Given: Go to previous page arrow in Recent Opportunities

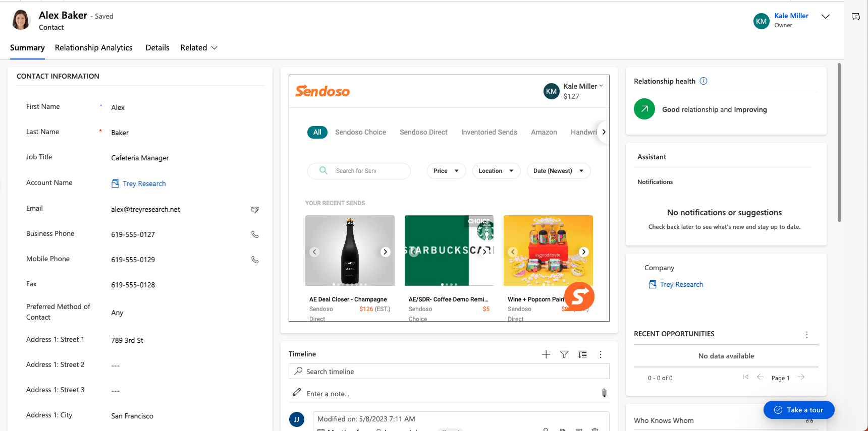Looking at the screenshot, I should 760,377.
